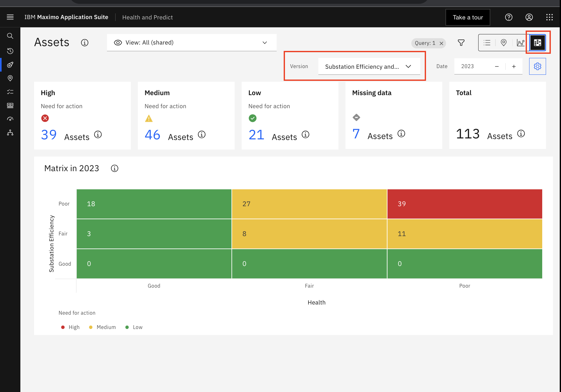The image size is (561, 392).
Task: Open the 21 Low need assets link
Action: coord(256,135)
